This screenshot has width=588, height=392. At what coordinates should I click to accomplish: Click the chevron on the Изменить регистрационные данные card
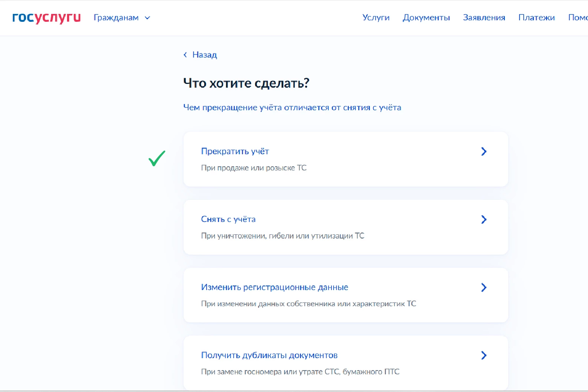pyautogui.click(x=484, y=288)
